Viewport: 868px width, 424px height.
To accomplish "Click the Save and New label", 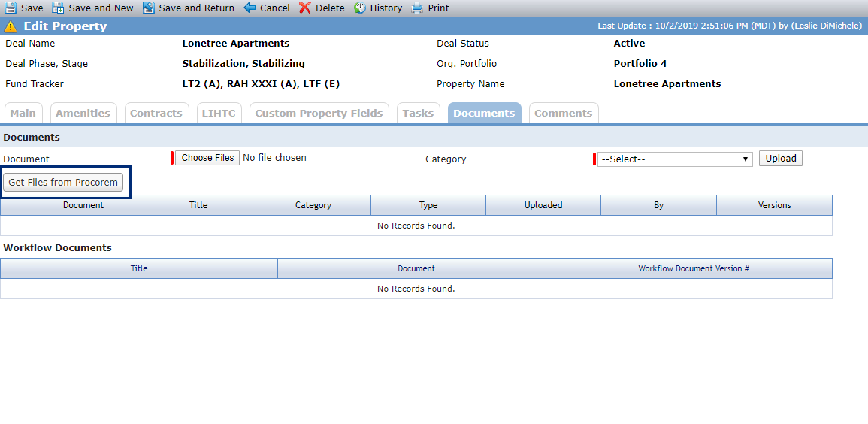I will [101, 8].
